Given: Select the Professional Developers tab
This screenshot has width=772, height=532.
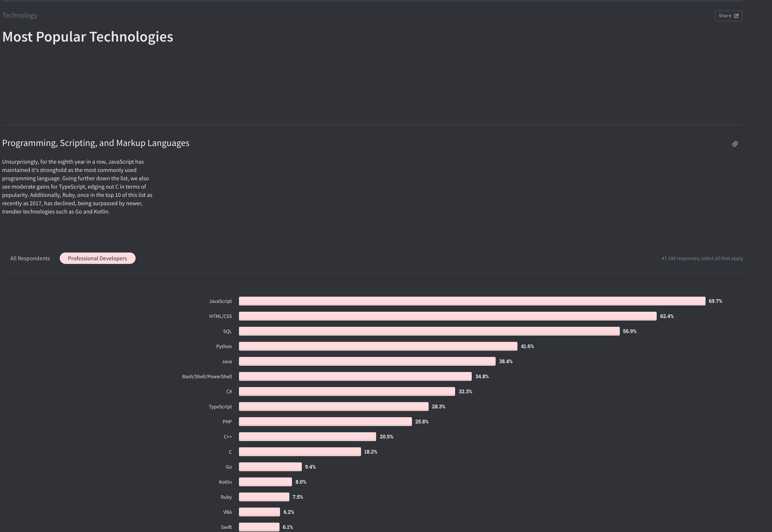Looking at the screenshot, I should tap(97, 258).
